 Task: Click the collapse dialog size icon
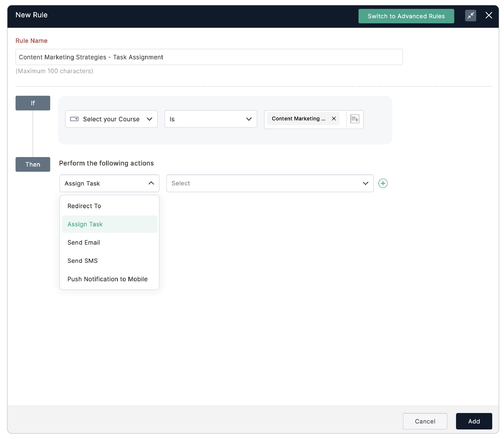(x=470, y=16)
